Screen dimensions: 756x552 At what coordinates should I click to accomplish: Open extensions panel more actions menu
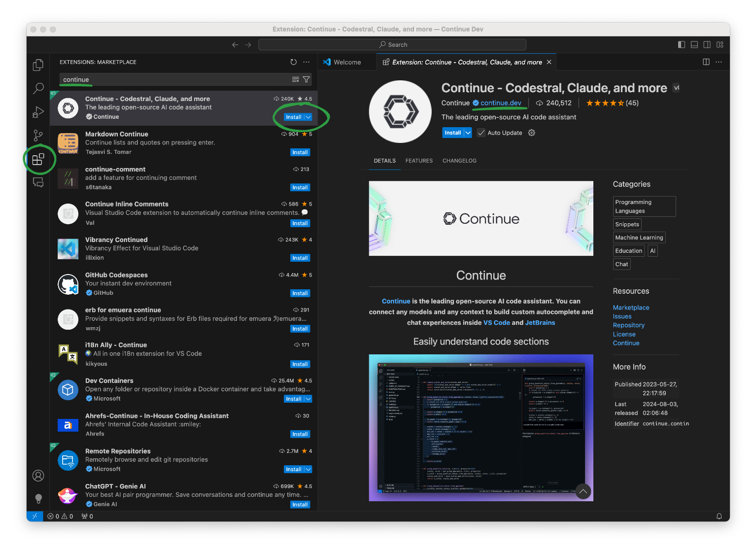click(307, 62)
